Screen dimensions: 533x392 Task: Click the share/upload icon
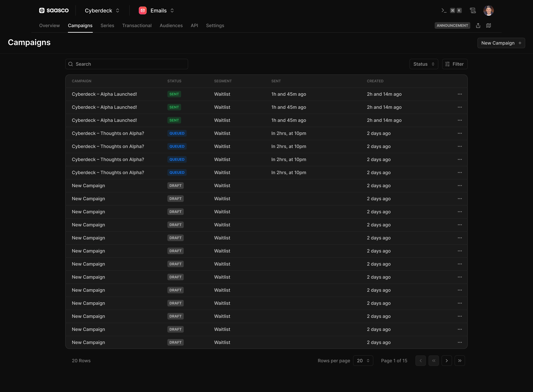(x=478, y=25)
